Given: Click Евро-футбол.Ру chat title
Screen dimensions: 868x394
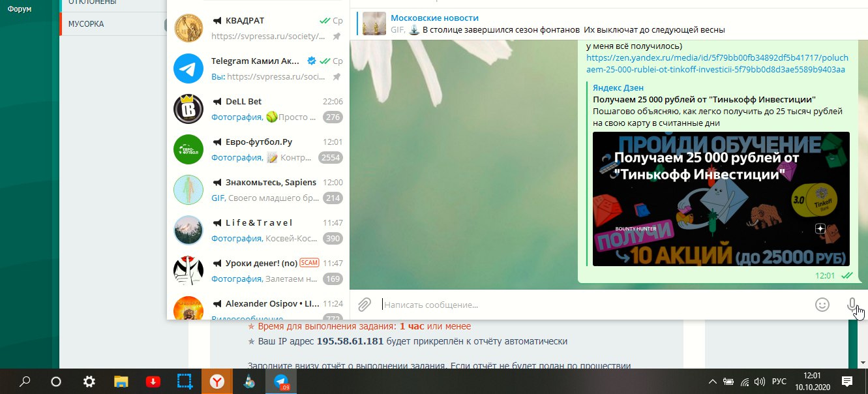Looking at the screenshot, I should [x=259, y=142].
